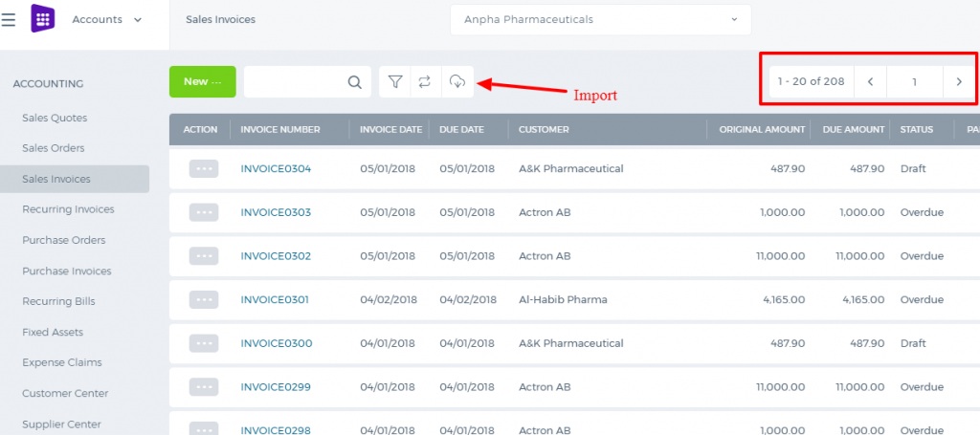Open action menu for INVOICE0301

point(204,299)
